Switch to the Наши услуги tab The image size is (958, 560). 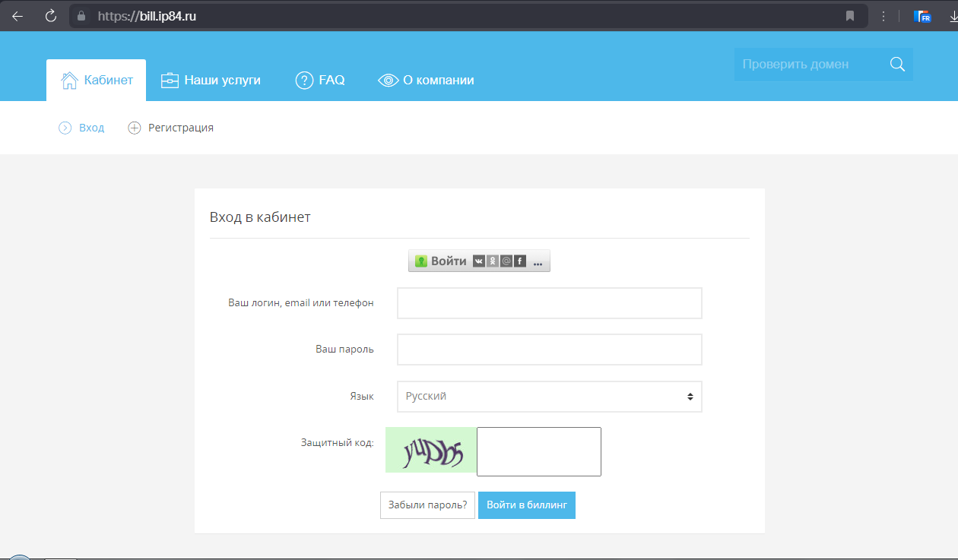coord(211,81)
